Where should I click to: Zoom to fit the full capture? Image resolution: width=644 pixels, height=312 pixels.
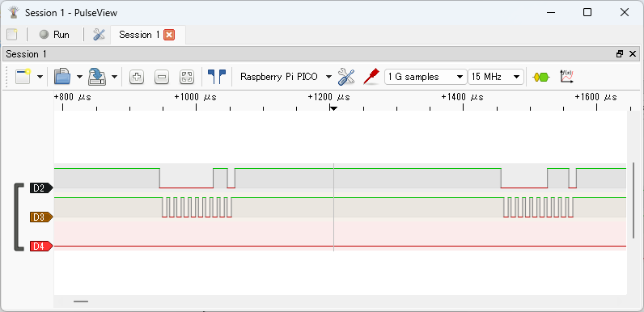(187, 77)
